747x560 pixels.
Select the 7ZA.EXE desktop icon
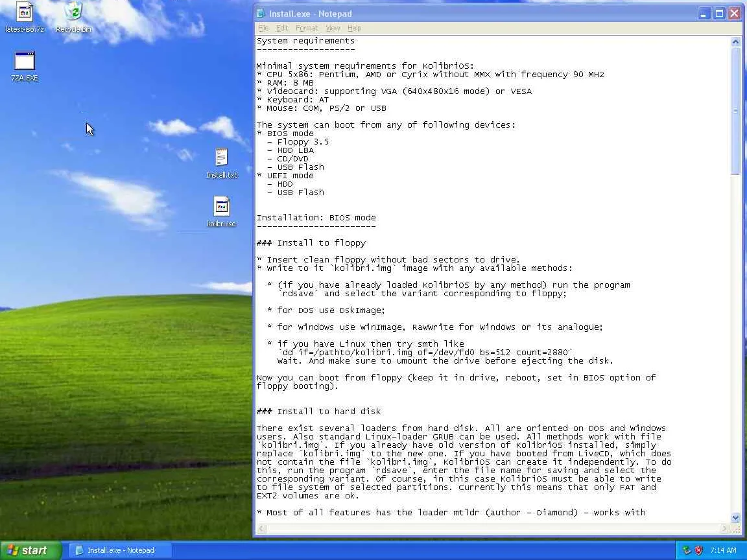24,66
